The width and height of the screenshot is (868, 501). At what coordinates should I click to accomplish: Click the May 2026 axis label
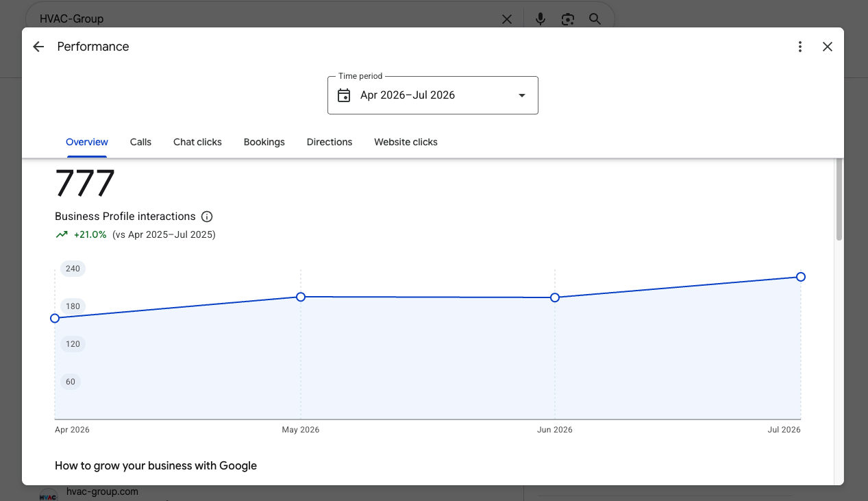(301, 430)
